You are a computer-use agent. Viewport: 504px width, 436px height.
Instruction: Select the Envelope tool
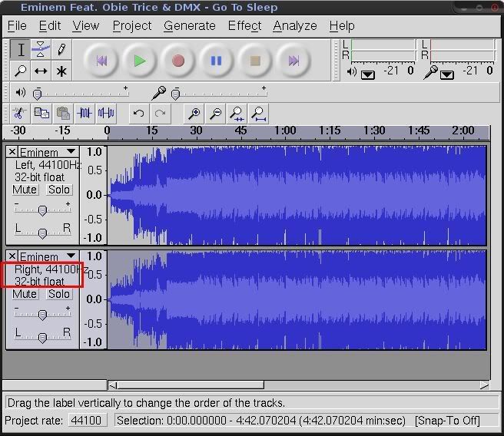click(41, 49)
